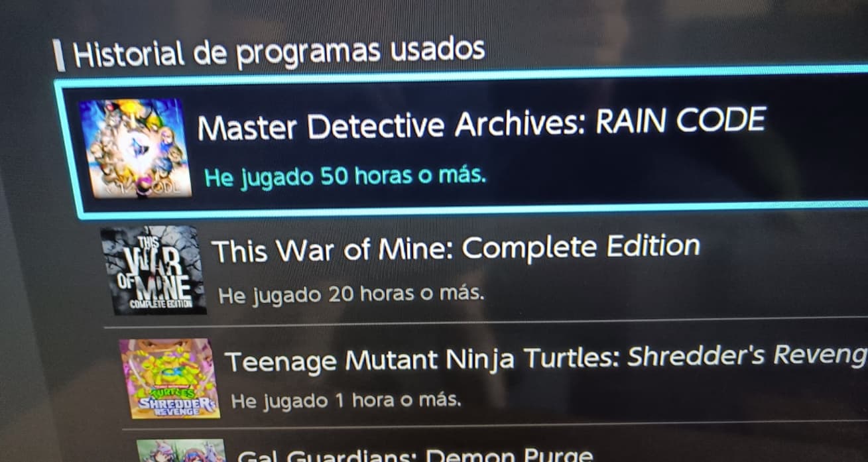Viewport: 868px width, 462px height.
Task: Click the 'He jugado 50 horas o más' text
Action: [x=345, y=177]
